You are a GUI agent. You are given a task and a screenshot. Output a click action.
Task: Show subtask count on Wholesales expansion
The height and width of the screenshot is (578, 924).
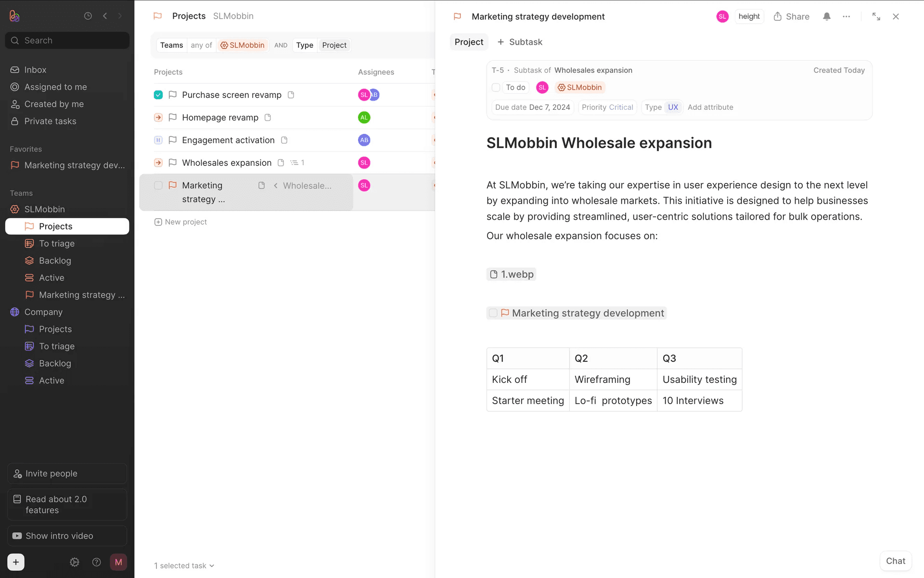coord(297,163)
